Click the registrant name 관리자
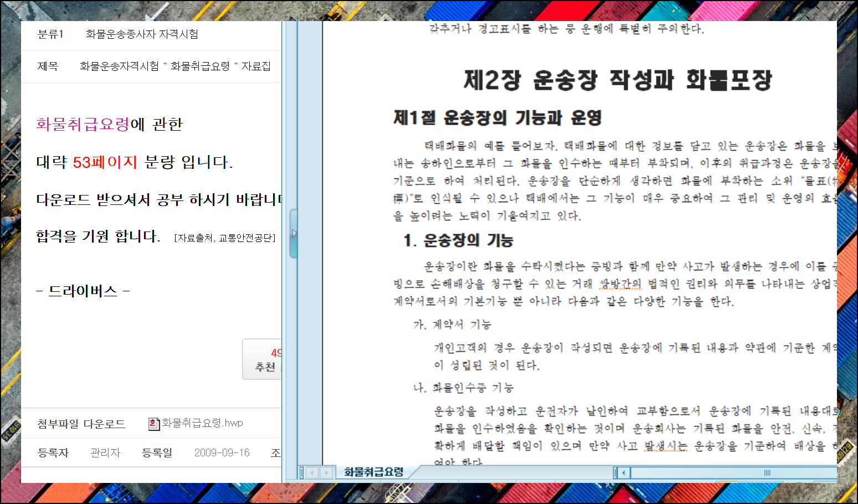Screen dimensions: 858x504 pyautogui.click(x=105, y=453)
